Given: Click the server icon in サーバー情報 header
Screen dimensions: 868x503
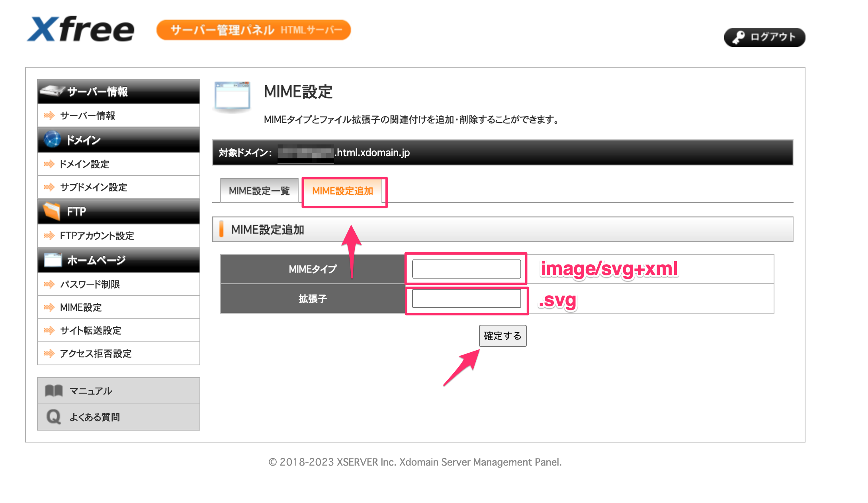Looking at the screenshot, I should pos(52,91).
